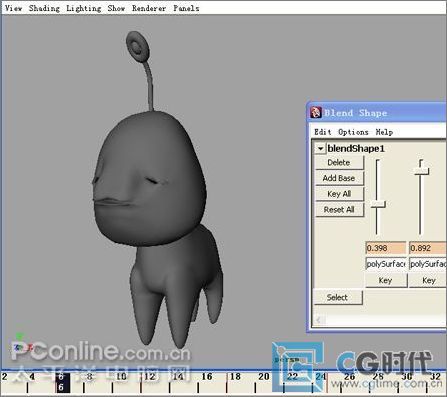The height and width of the screenshot is (397, 447).
Task: Click the Select button
Action: [337, 297]
